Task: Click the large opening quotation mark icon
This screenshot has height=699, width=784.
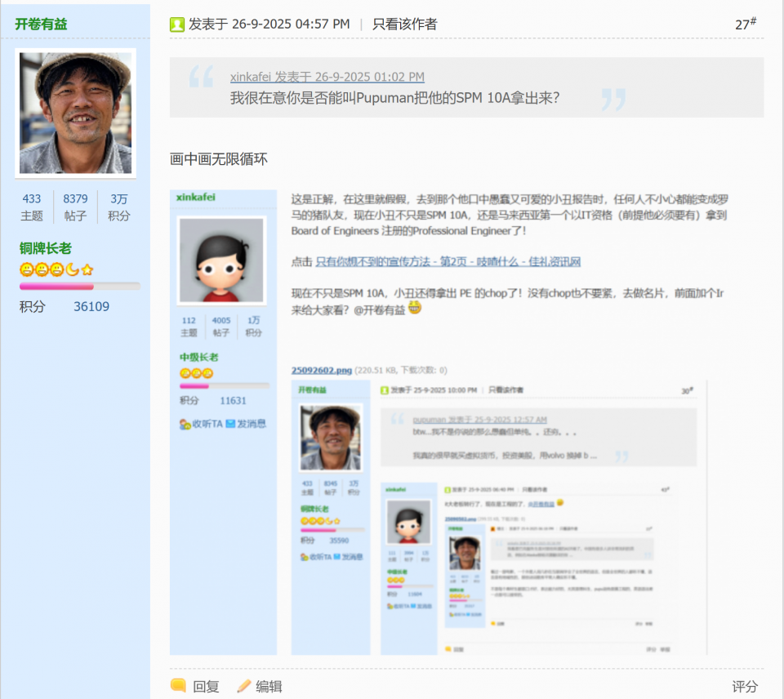Action: pyautogui.click(x=200, y=78)
